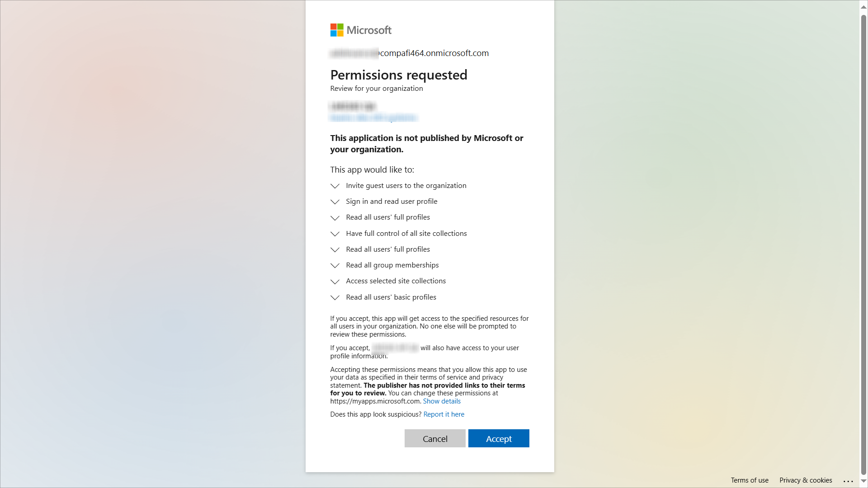This screenshot has height=488, width=868.
Task: Click "Report it here" link
Action: [443, 414]
